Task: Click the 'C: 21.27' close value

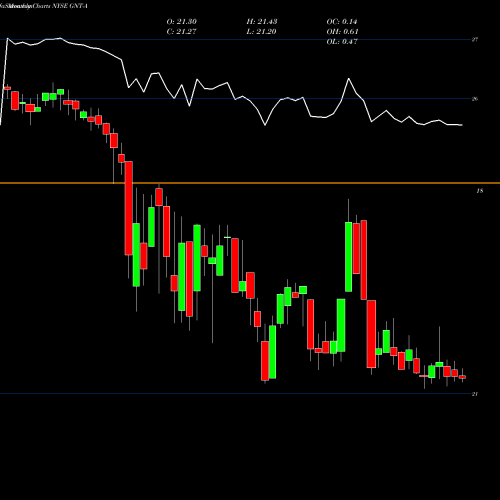Action: pyautogui.click(x=182, y=32)
